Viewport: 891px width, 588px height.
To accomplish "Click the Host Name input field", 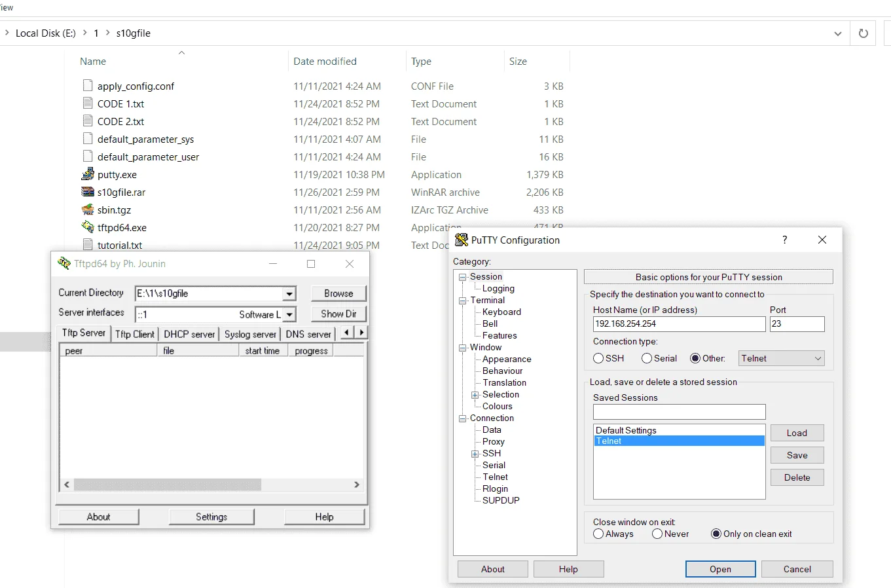I will [x=679, y=323].
